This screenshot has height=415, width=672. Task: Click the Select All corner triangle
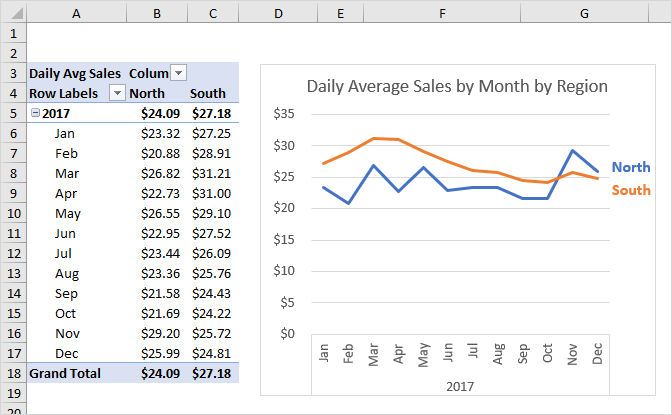[16, 13]
